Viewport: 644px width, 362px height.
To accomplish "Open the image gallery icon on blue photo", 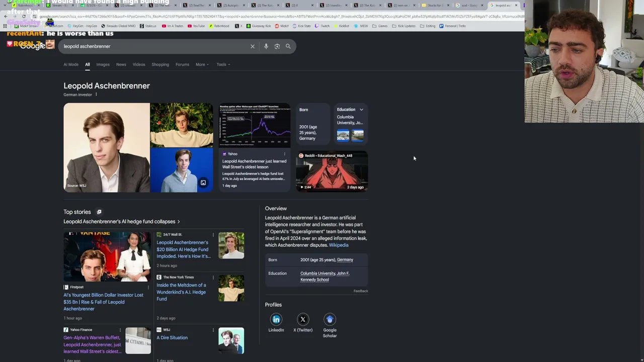I will point(203,183).
